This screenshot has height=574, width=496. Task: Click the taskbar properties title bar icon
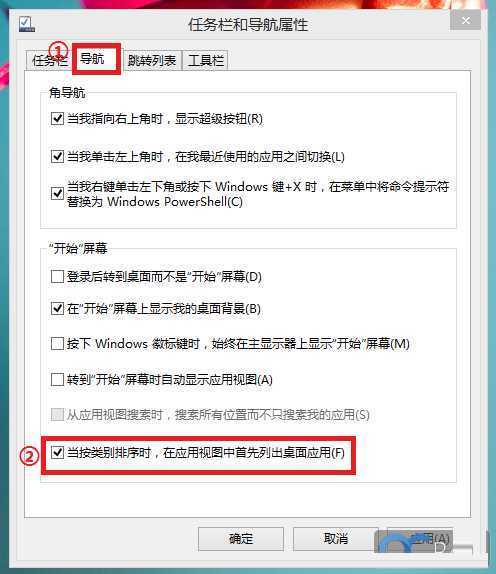point(27,24)
